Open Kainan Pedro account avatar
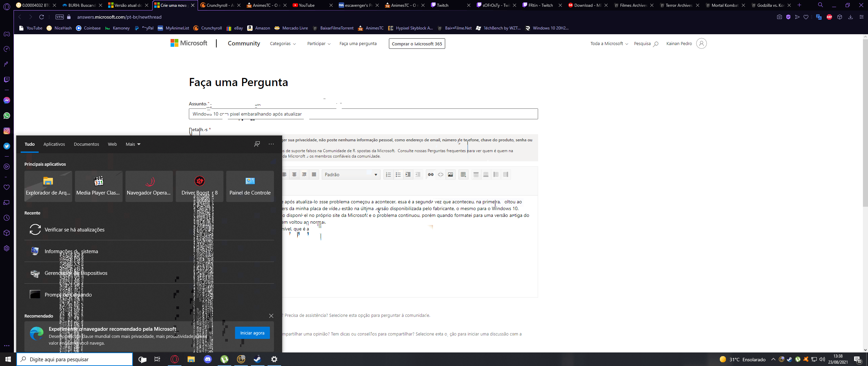The image size is (868, 366). 702,43
